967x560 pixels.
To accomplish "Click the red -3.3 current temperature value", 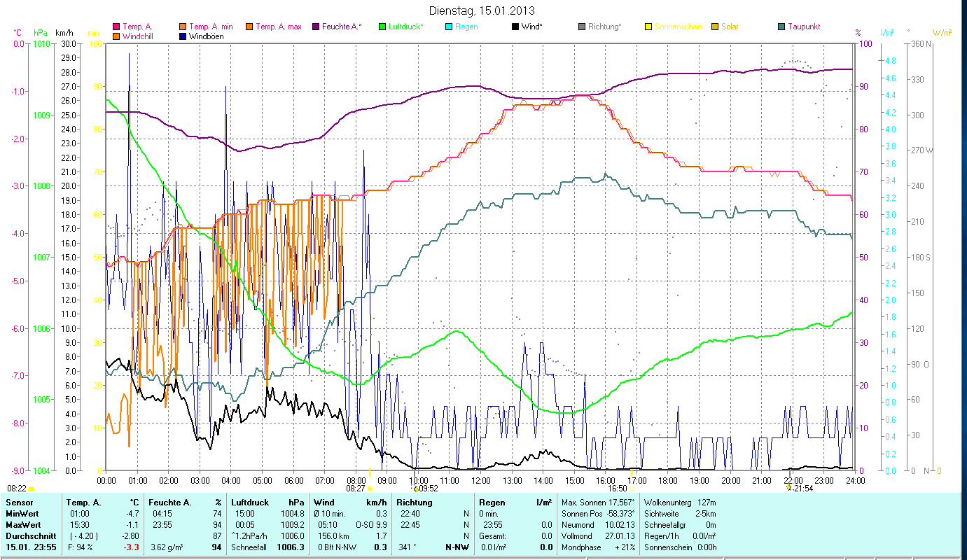I will click(133, 547).
